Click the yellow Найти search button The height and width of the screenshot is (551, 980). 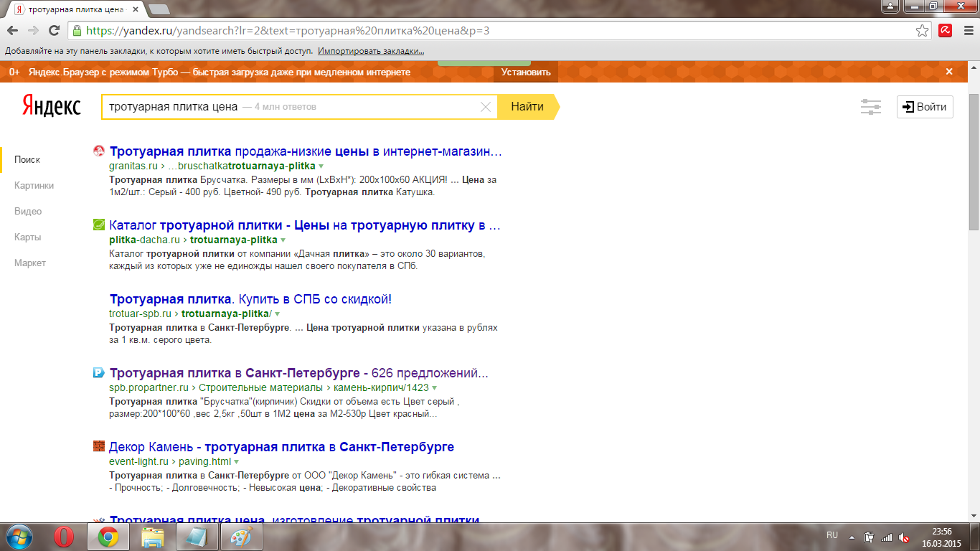coord(527,107)
